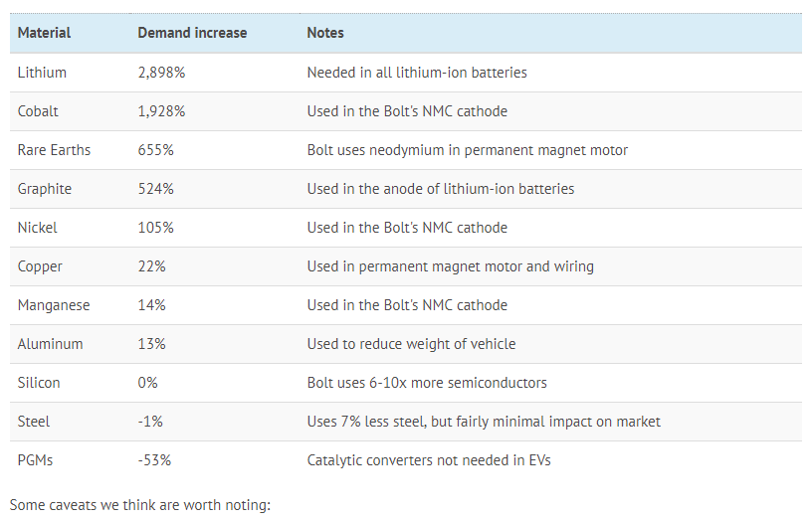Select the Nickel material cell
Screen dimensions: 812x522
38,228
